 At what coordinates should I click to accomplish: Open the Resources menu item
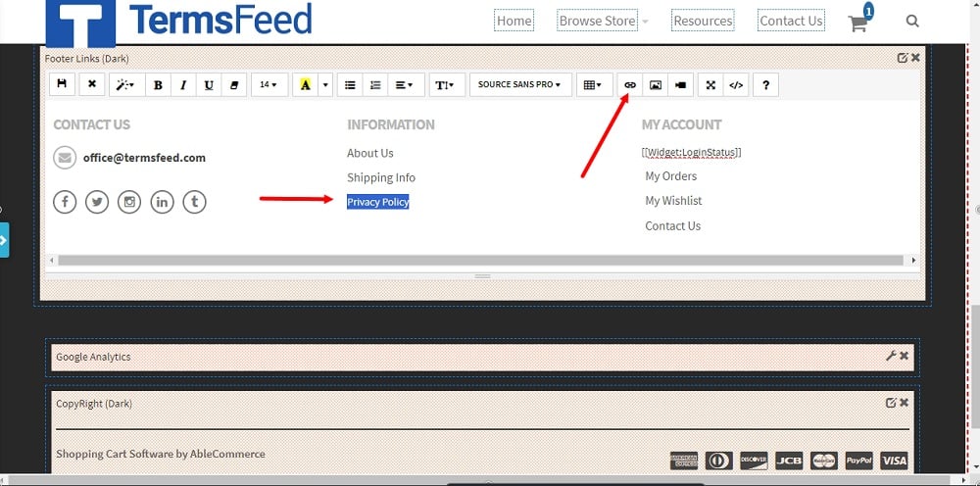703,21
